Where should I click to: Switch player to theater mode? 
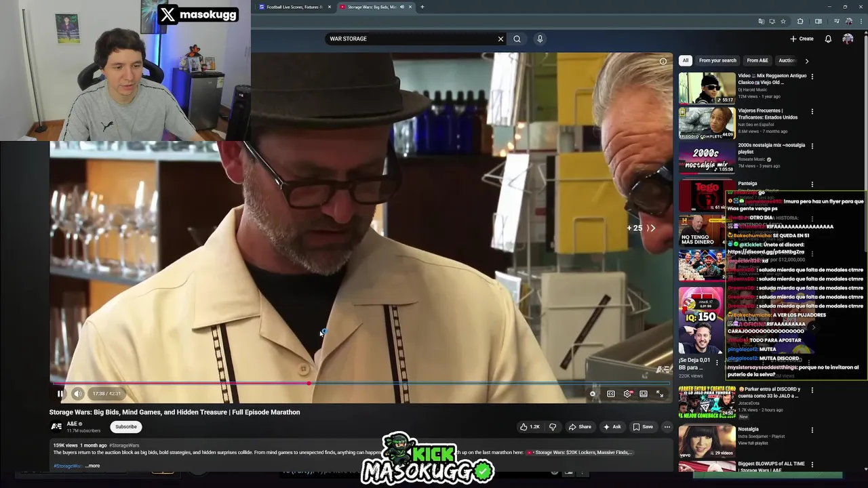coord(644,394)
